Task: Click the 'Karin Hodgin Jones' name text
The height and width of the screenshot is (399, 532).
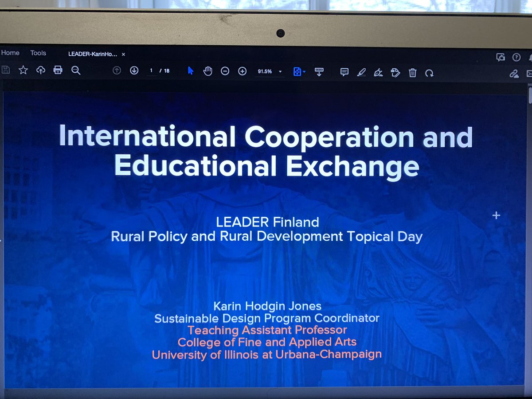Action: click(267, 306)
